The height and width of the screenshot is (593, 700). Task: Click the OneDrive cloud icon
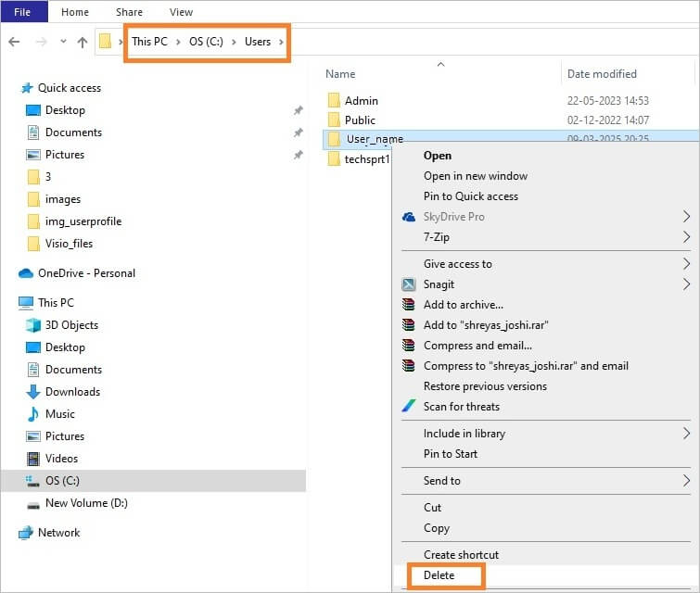[x=26, y=273]
